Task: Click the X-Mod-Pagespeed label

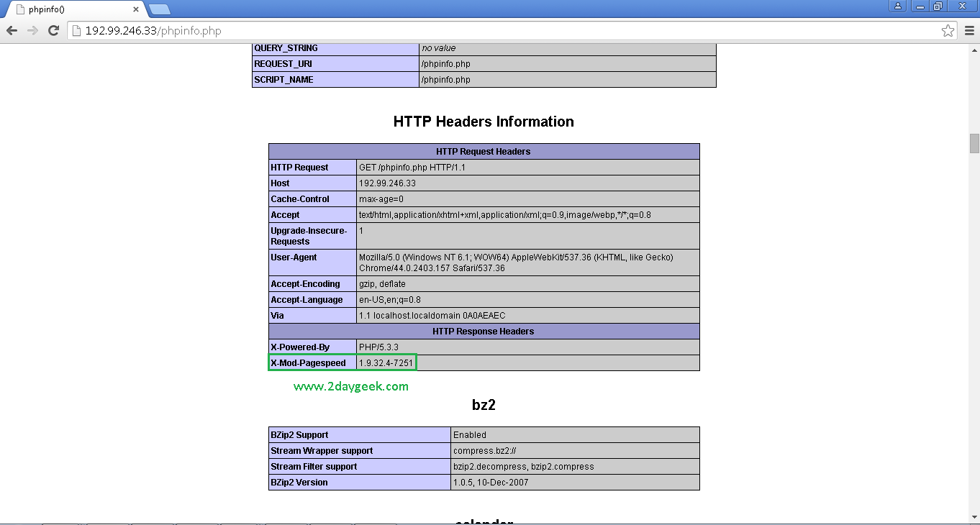Action: [308, 363]
